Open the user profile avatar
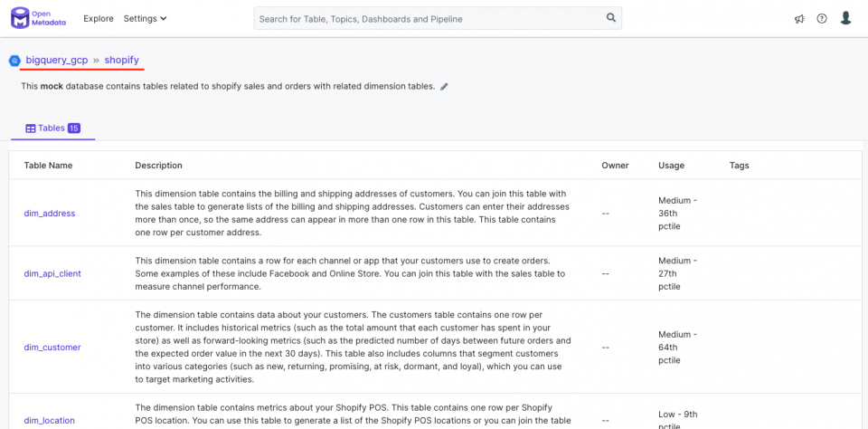868x429 pixels. (845, 18)
